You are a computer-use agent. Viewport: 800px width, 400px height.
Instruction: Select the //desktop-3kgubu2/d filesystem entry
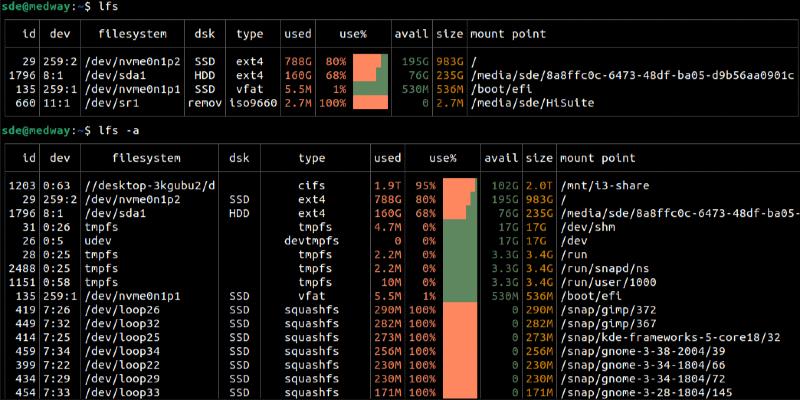tap(149, 185)
